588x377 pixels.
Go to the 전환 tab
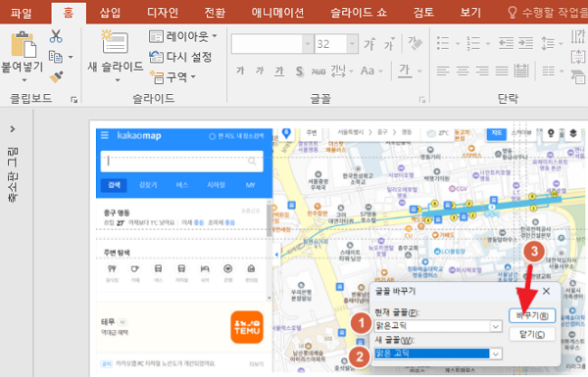pyautogui.click(x=215, y=13)
